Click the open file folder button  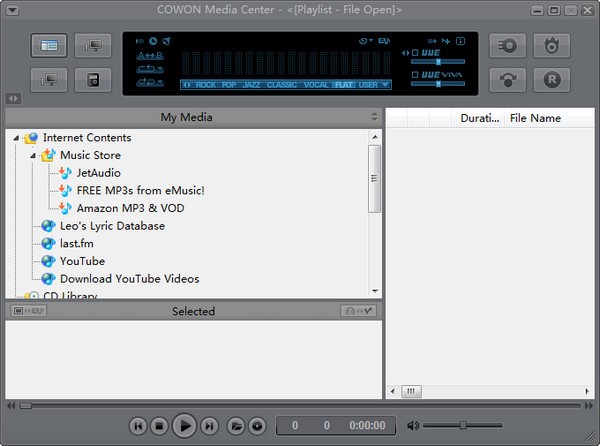click(x=236, y=425)
